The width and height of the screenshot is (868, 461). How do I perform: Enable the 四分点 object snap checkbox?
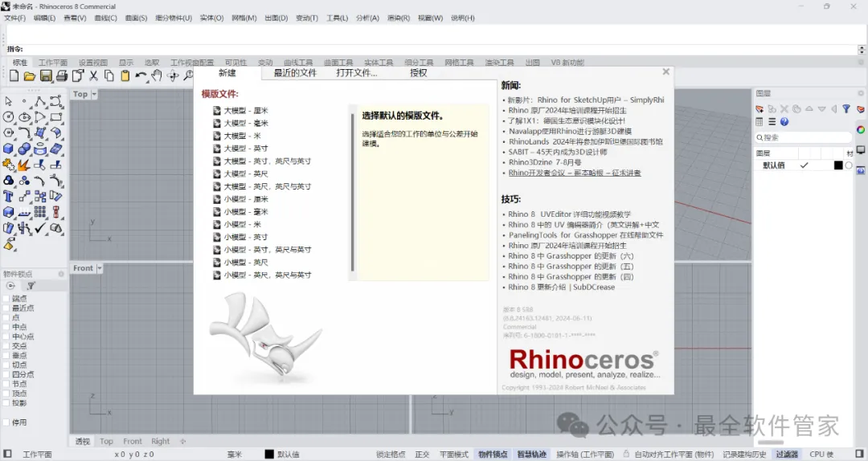point(6,375)
